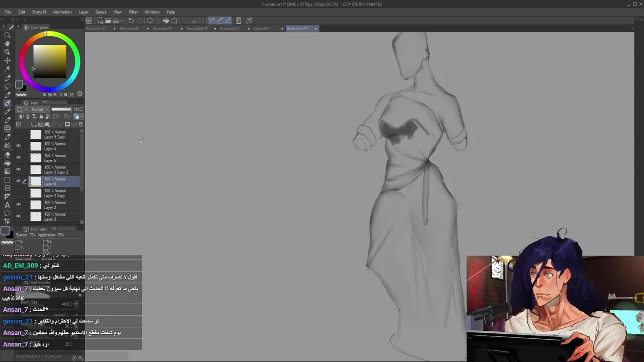Click the Fill bucket command bar icon

tap(166, 21)
